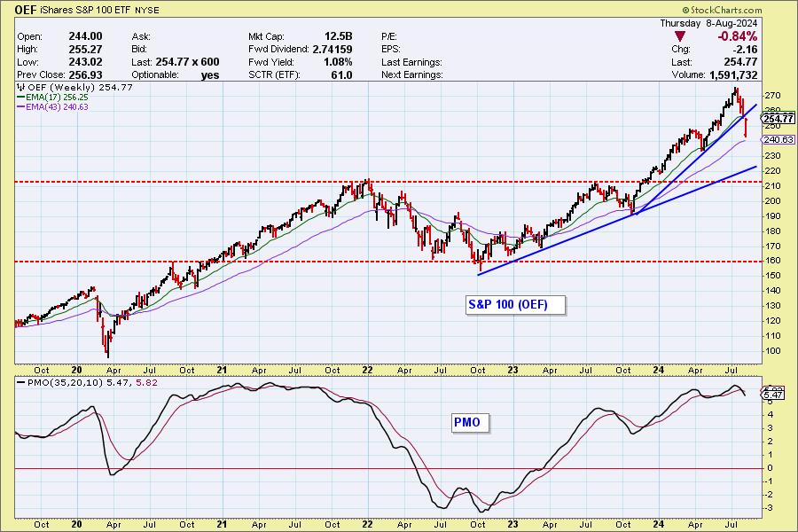Click the Low: label
Screen dimensions: 798x532
[27, 62]
